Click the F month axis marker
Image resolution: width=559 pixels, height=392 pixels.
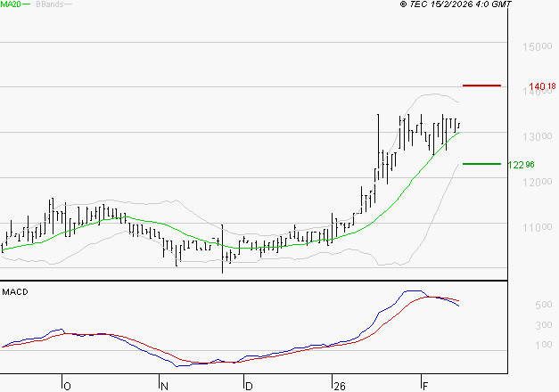click(x=425, y=386)
